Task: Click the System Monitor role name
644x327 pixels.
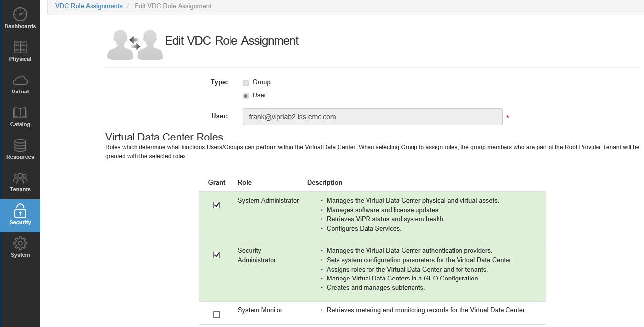Action: (x=260, y=310)
